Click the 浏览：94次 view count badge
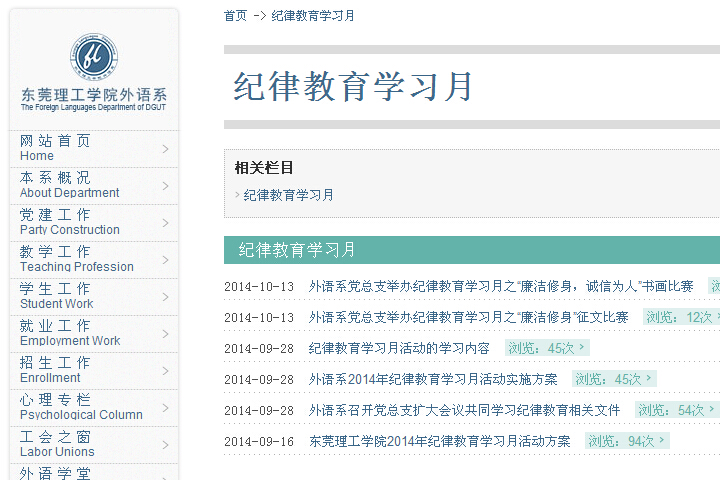 pyautogui.click(x=626, y=441)
